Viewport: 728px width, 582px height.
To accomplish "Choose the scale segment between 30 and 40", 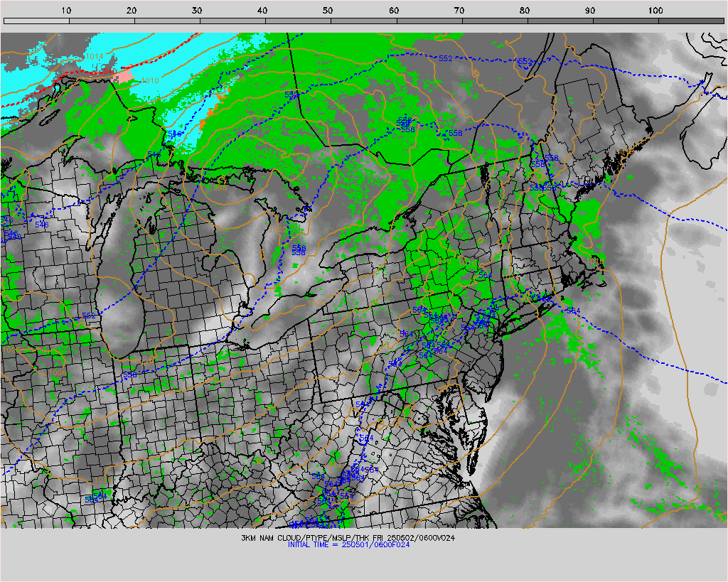I will click(x=232, y=21).
